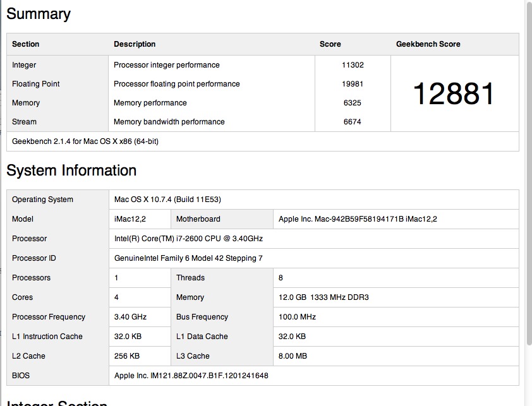The image size is (532, 406).
Task: Click the 'L2 Cache' label
Action: [x=28, y=356]
